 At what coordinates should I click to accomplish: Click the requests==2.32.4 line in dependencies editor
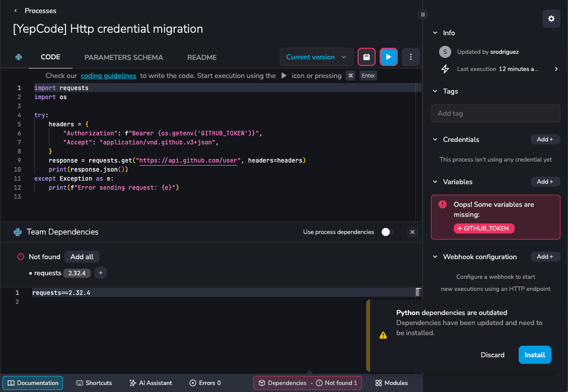(61, 292)
